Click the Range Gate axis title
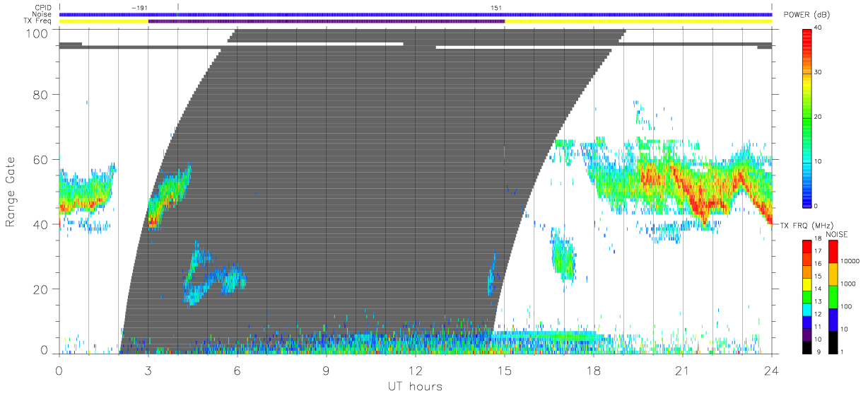The image size is (868, 401). (11, 192)
